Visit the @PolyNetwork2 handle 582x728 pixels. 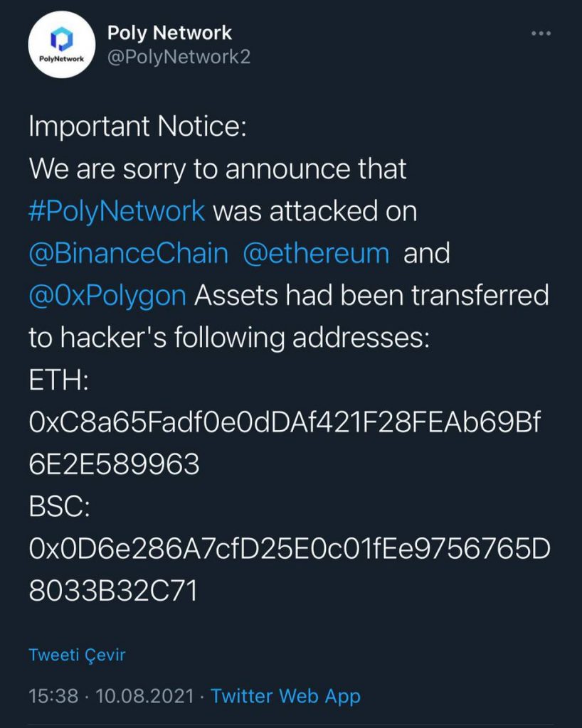click(178, 57)
